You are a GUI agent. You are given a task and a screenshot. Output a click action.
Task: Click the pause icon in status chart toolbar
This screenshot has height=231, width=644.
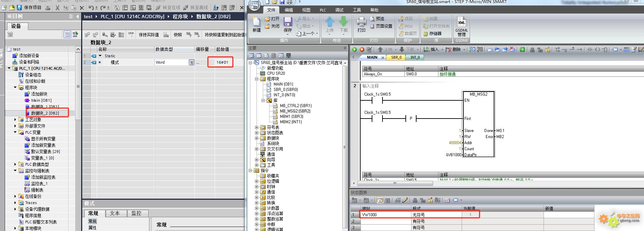tap(388, 200)
